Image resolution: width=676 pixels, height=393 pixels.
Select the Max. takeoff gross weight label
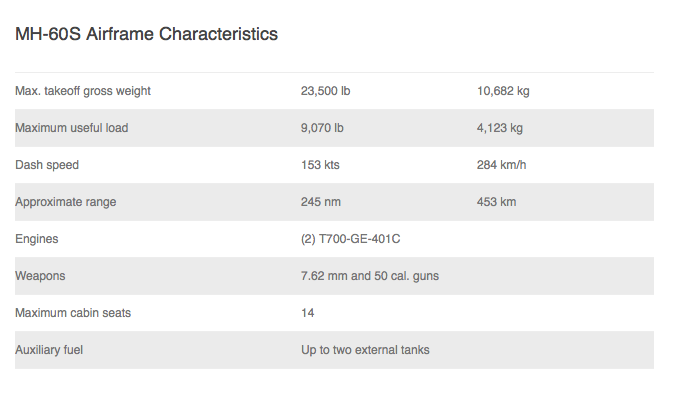[83, 91]
